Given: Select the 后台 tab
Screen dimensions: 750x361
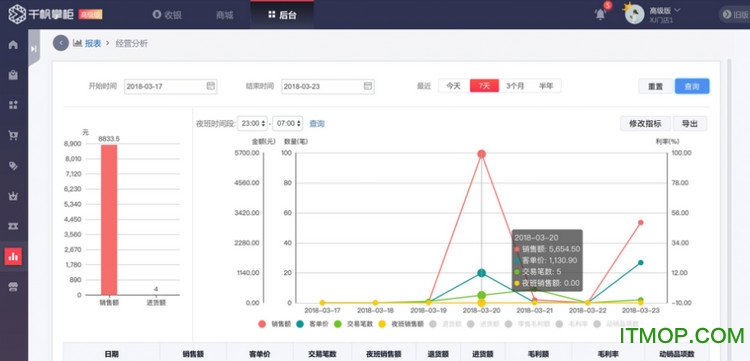Looking at the screenshot, I should tap(282, 15).
